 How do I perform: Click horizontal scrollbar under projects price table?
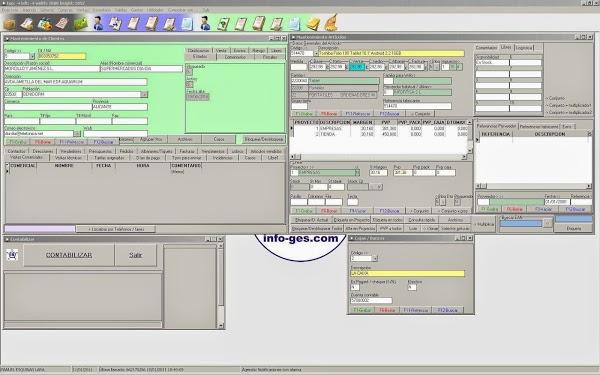[378, 157]
